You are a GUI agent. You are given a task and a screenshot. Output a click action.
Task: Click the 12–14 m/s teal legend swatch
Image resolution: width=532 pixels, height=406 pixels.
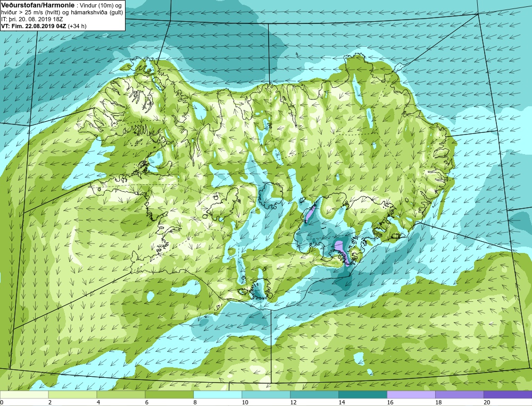[314, 394]
